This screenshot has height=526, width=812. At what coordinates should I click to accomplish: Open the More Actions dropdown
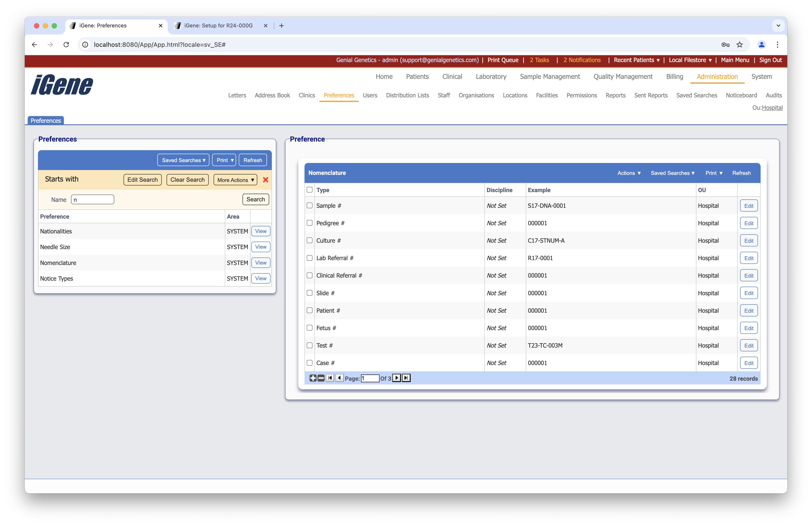pos(235,180)
